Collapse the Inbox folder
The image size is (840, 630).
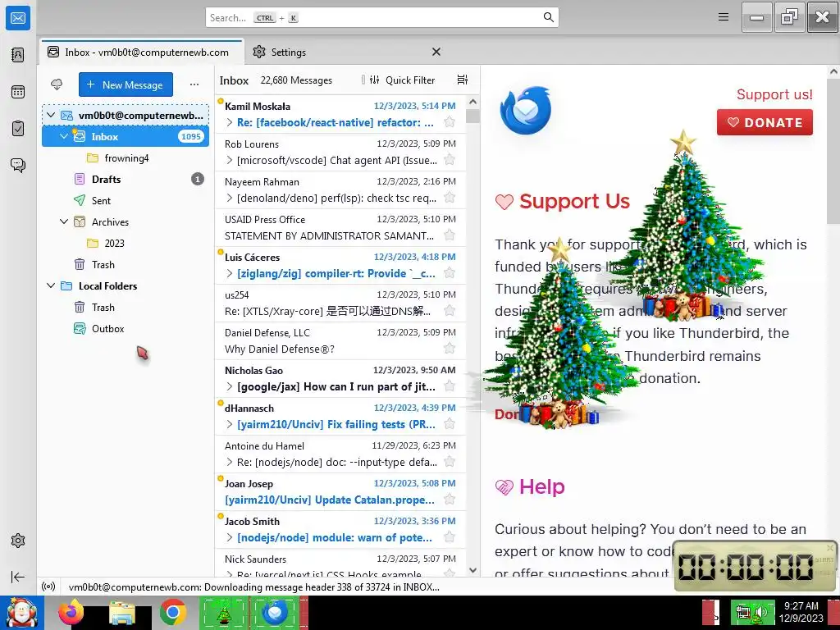pyautogui.click(x=64, y=136)
